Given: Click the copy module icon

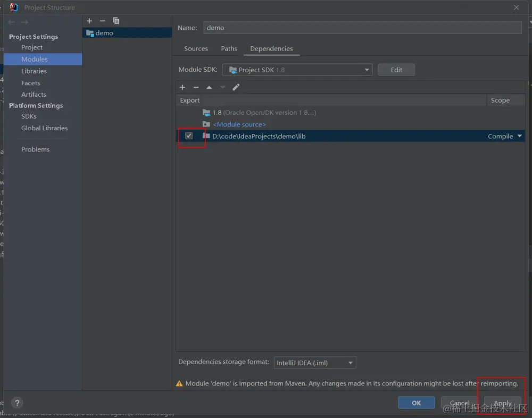Looking at the screenshot, I should click(116, 21).
